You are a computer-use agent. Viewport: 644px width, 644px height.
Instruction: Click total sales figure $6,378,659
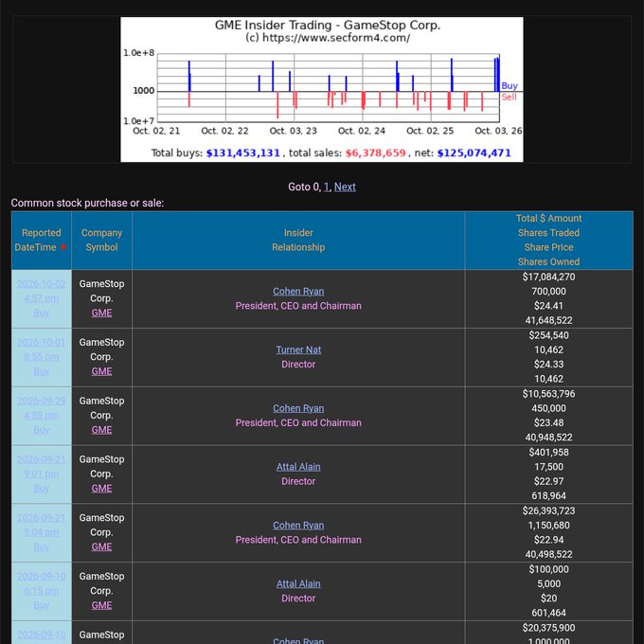pyautogui.click(x=375, y=153)
